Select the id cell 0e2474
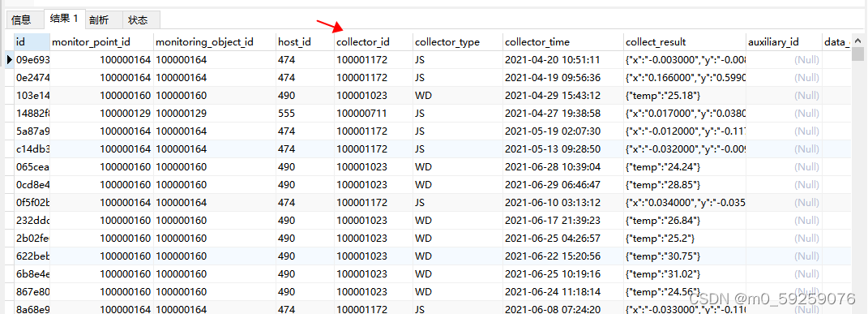Image resolution: width=868 pixels, height=314 pixels. click(32, 78)
